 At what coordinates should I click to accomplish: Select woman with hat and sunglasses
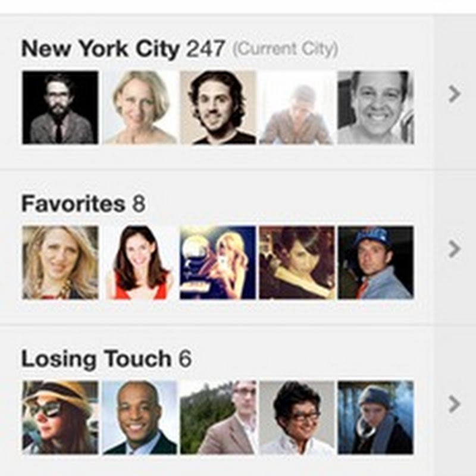tap(61, 418)
